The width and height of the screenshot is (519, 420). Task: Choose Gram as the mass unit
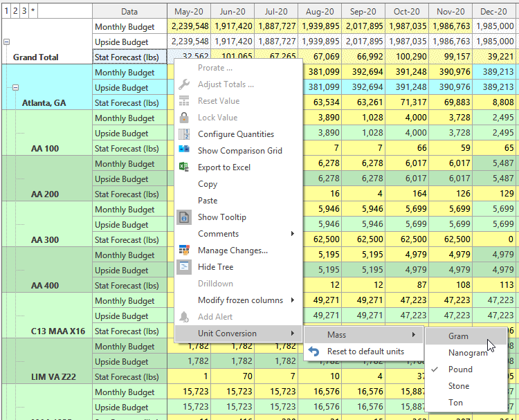point(466,336)
